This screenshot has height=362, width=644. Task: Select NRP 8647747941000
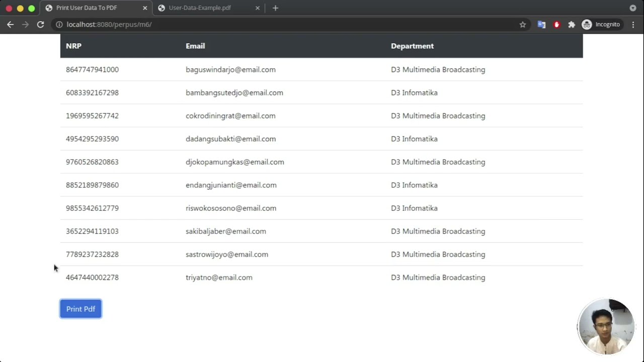pyautogui.click(x=92, y=69)
